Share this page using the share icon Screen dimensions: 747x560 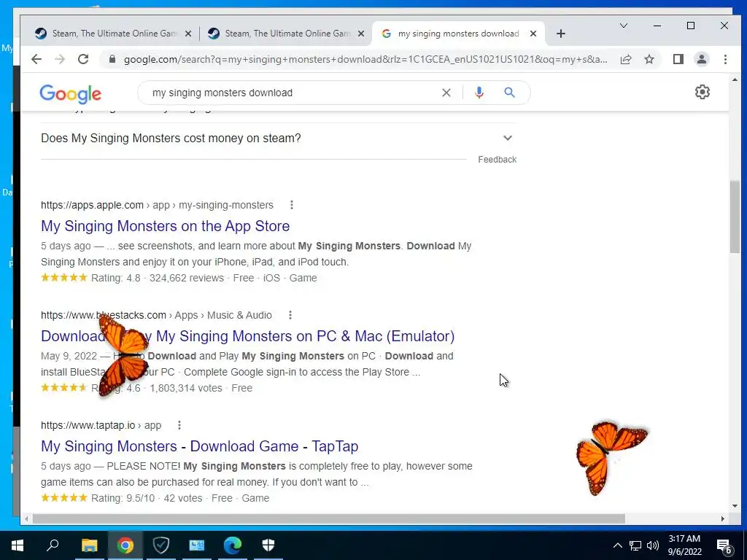(x=626, y=59)
